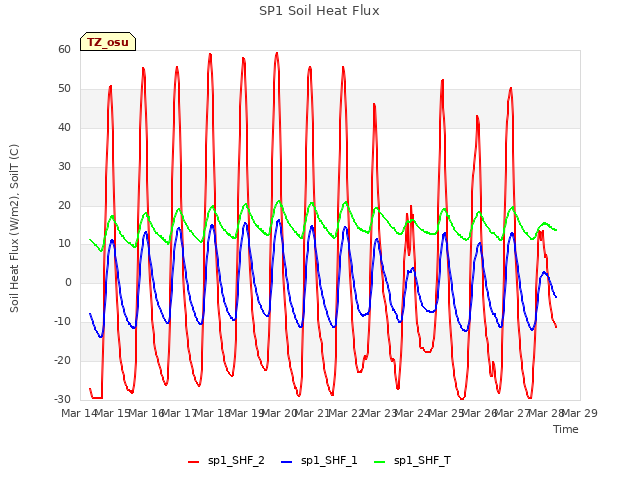Click the y-axis tick value 10
Viewport: 640px width, 480px height.
click(x=64, y=244)
